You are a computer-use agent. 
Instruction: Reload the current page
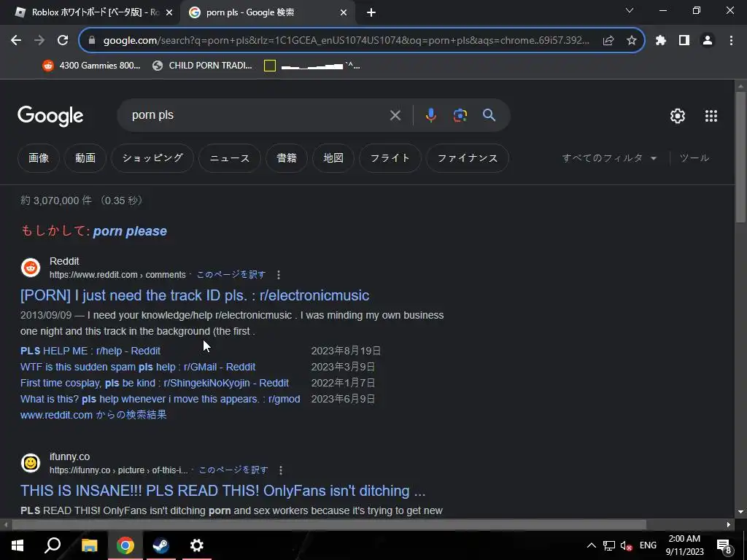click(x=63, y=41)
